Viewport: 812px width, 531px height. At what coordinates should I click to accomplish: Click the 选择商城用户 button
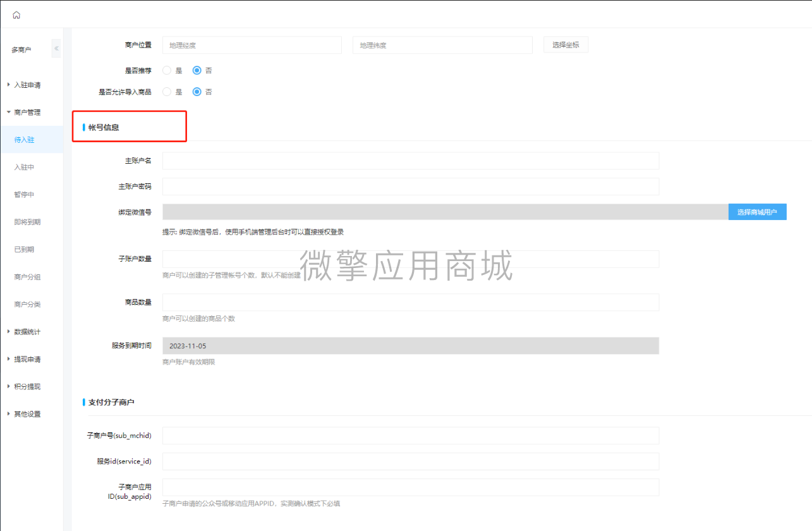(x=757, y=212)
